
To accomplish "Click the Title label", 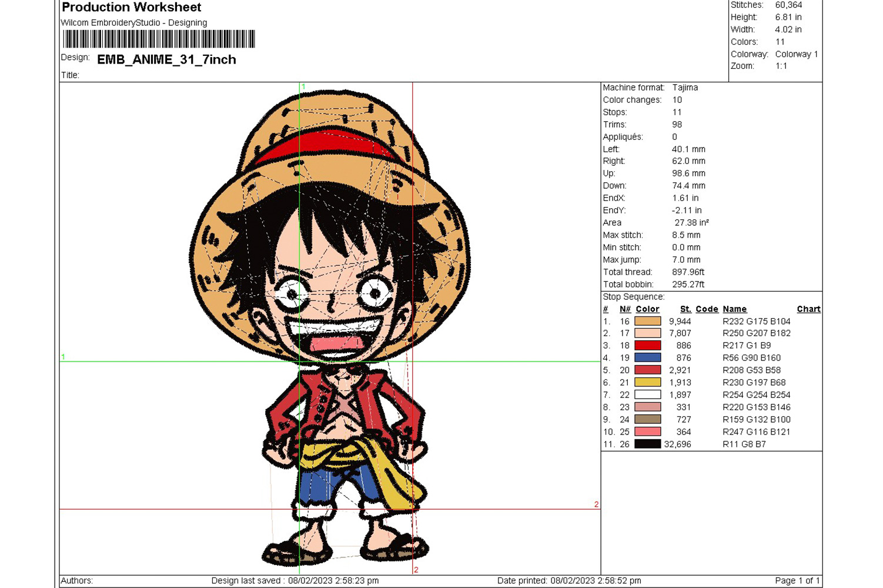I will click(x=70, y=75).
